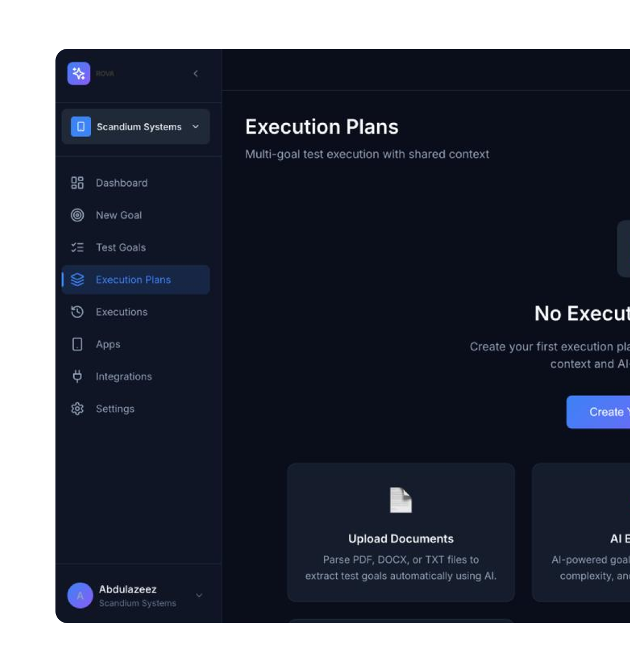Click the New Goal target icon
630x672 pixels.
point(78,215)
